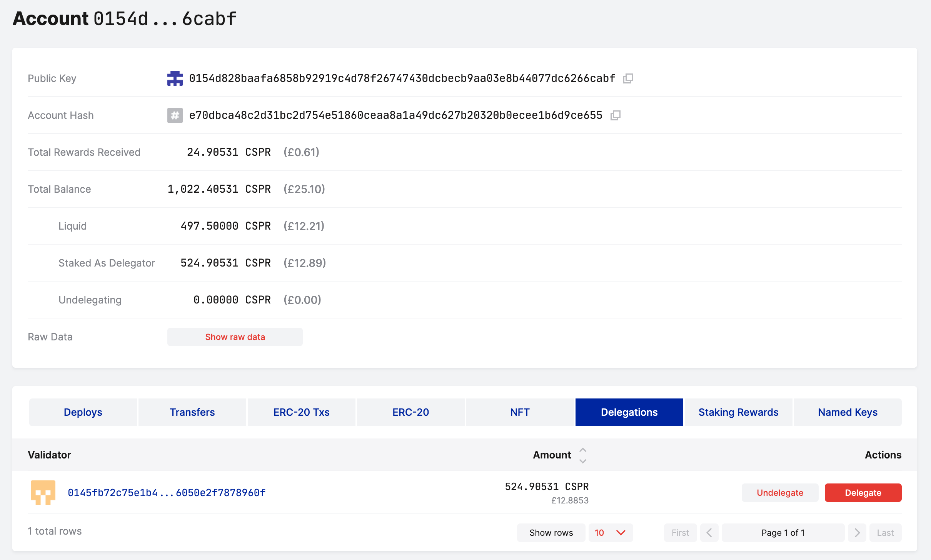This screenshot has height=560, width=931.
Task: Sort delegations by Amount column arrows
Action: tap(582, 455)
